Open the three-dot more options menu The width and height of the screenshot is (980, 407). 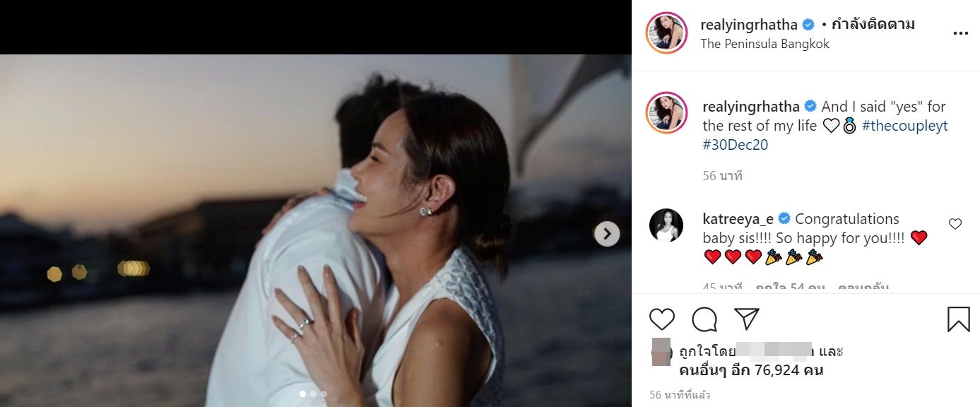[x=960, y=33]
